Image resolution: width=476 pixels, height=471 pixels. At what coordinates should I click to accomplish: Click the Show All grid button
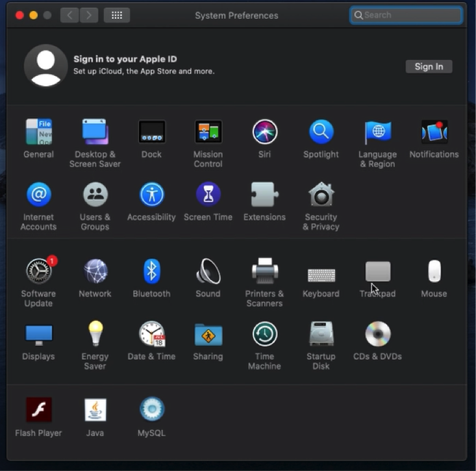pos(117,16)
